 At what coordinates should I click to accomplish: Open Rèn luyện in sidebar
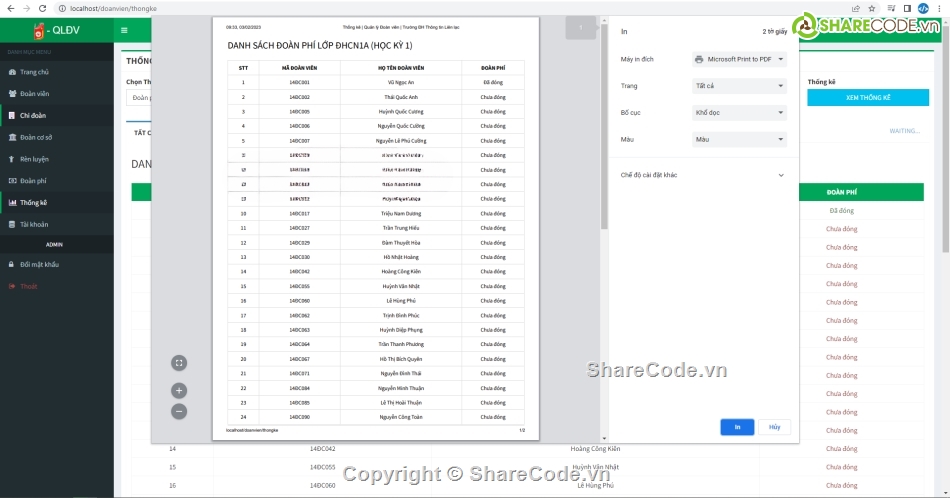56,159
